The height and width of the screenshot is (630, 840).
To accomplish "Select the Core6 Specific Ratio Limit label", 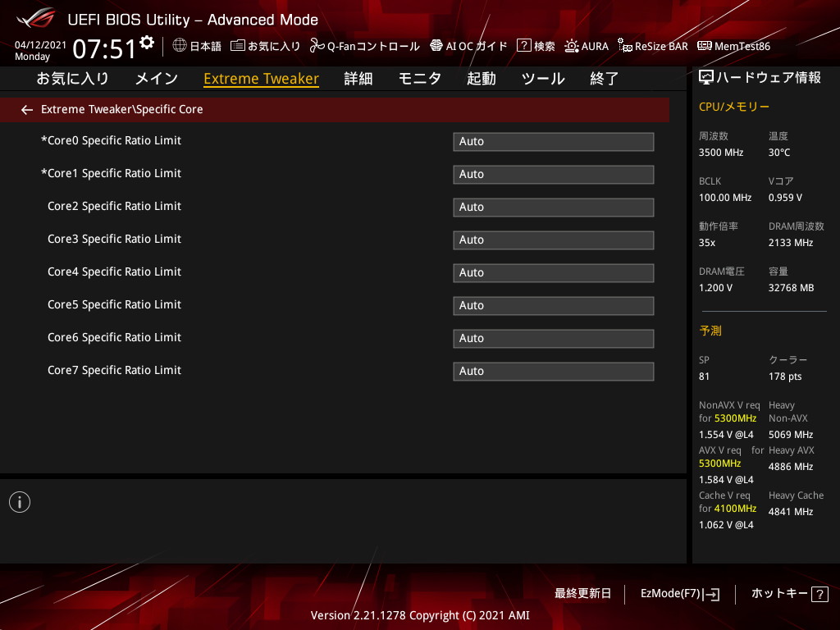I will [x=114, y=337].
